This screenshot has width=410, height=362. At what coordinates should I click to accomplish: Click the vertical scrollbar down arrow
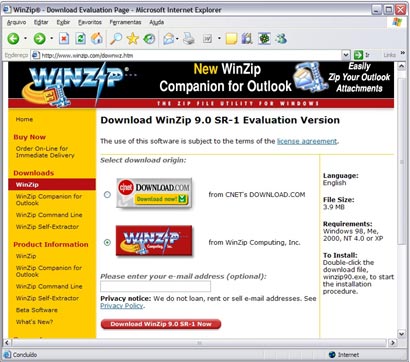pyautogui.click(x=402, y=333)
